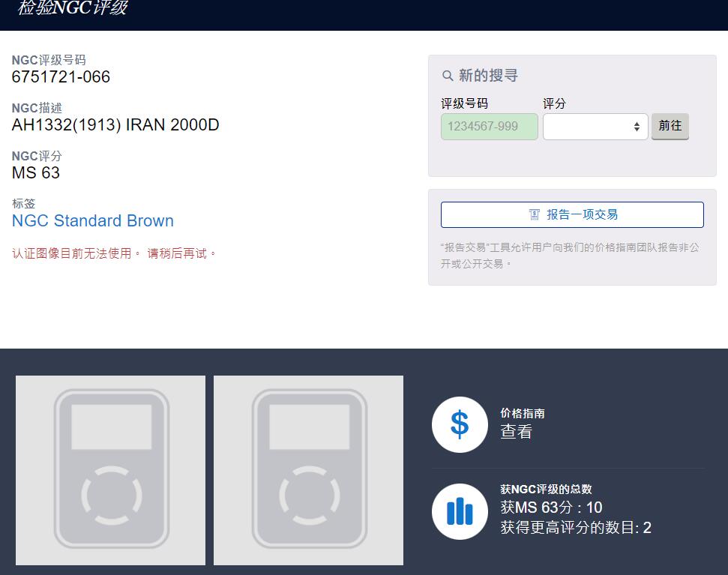Click the 检验NGC评级 page header title

coord(73,8)
